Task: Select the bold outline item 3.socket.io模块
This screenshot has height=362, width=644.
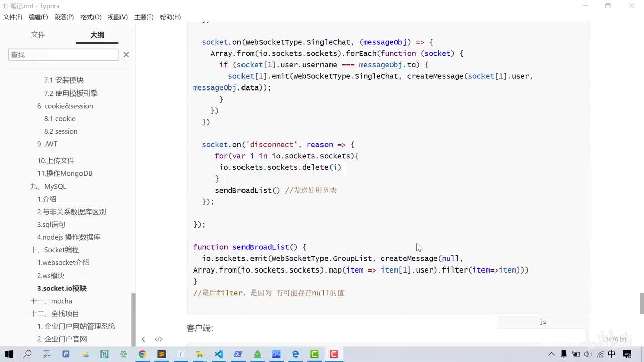Action: (x=62, y=288)
